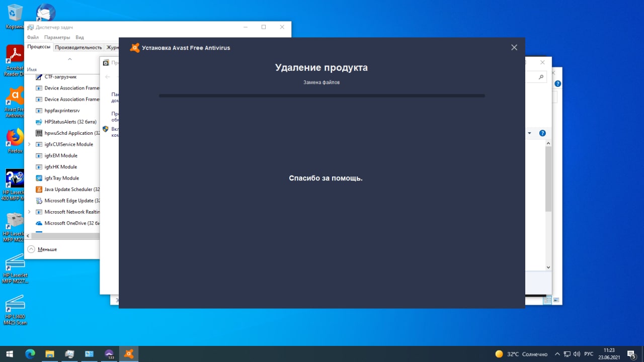Collapse Task Manager with the Меньше button
Screen dimensions: 644x362
(x=42, y=249)
